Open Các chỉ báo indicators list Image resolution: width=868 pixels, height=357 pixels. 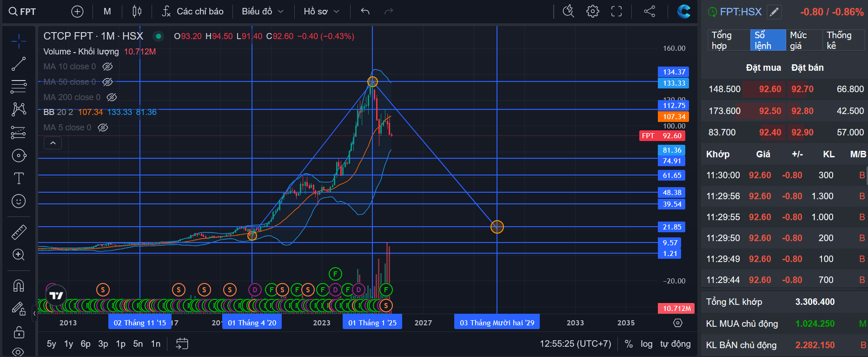193,12
